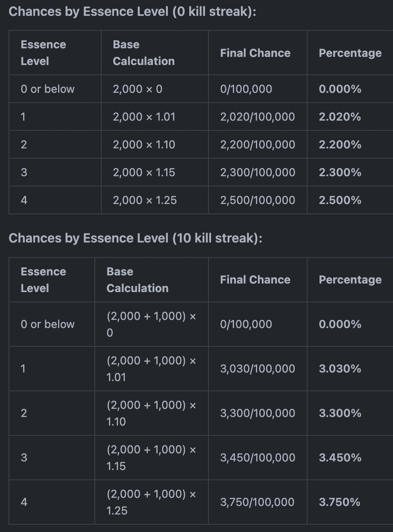Select the 3,750/100,000 final chance cell
The height and width of the screenshot is (532, 393).
[x=257, y=502]
